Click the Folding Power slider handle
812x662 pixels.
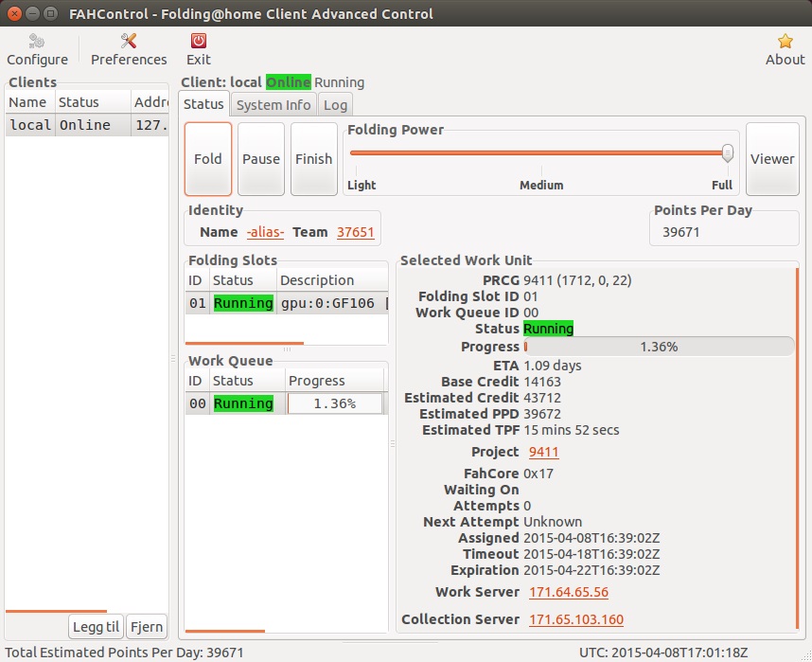coord(728,152)
